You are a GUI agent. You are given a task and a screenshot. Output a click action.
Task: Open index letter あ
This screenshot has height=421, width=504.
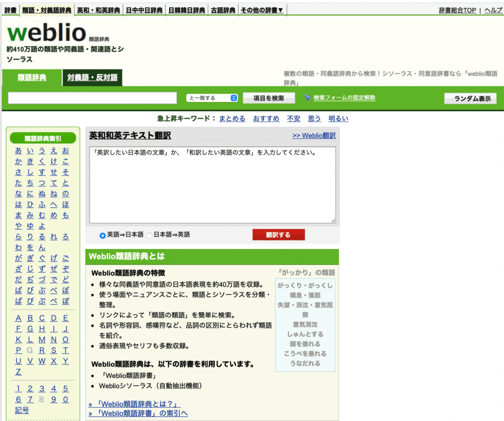(18, 150)
